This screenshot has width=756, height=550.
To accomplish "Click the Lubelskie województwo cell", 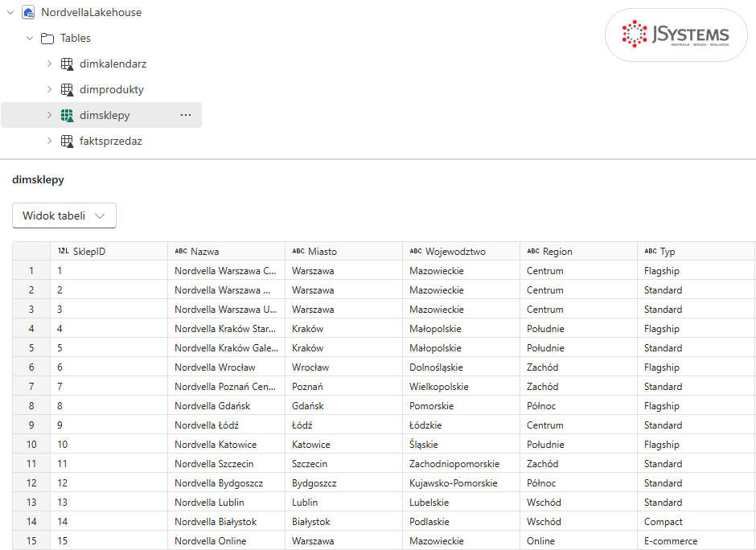I will (462, 502).
